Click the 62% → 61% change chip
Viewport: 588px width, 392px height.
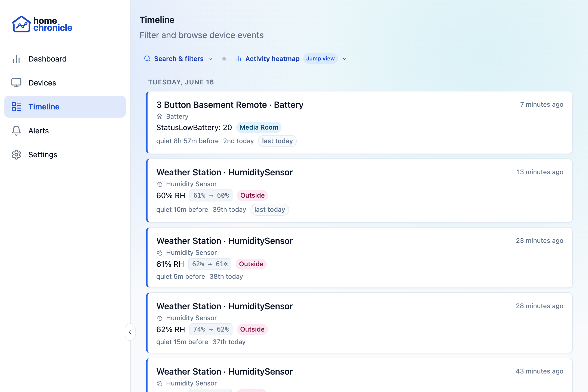(x=210, y=264)
